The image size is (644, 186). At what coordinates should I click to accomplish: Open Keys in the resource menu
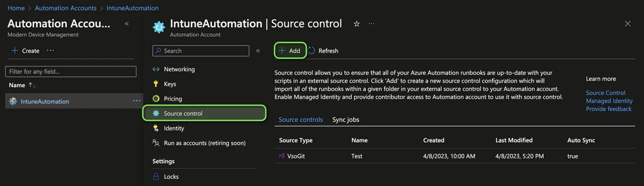pyautogui.click(x=170, y=84)
